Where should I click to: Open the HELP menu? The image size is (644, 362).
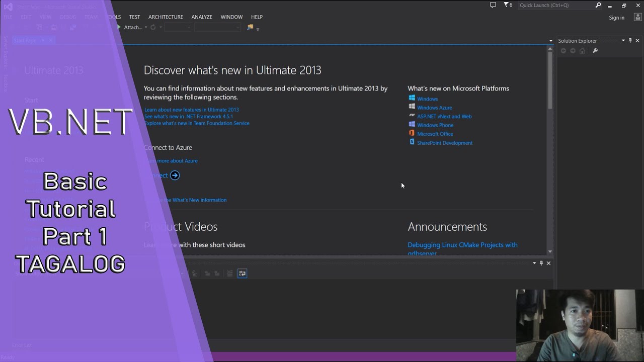[257, 17]
